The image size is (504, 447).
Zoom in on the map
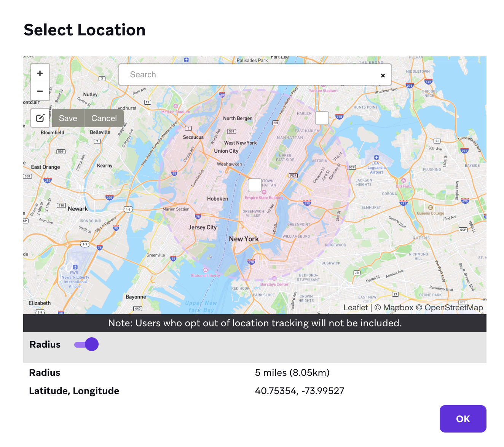40,73
